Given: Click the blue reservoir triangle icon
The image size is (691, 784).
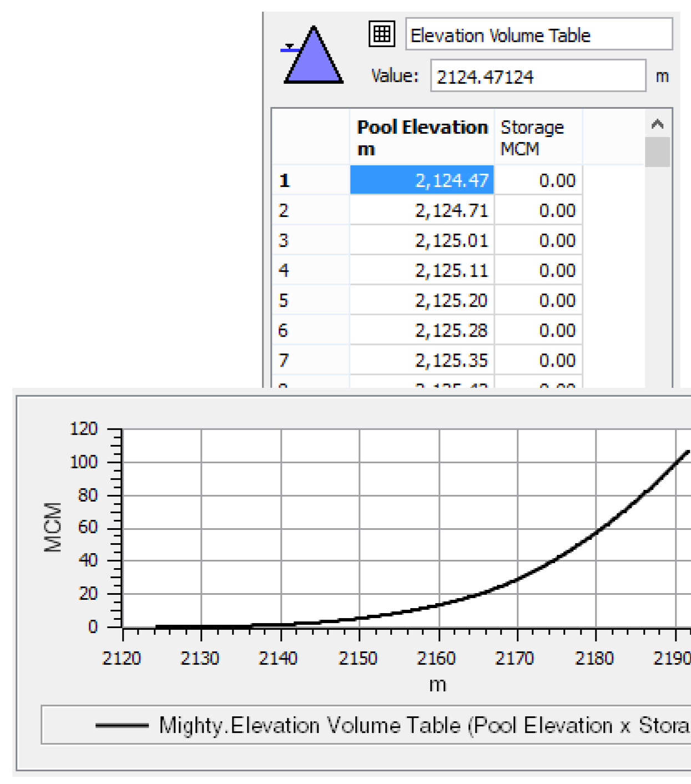Looking at the screenshot, I should click(314, 56).
